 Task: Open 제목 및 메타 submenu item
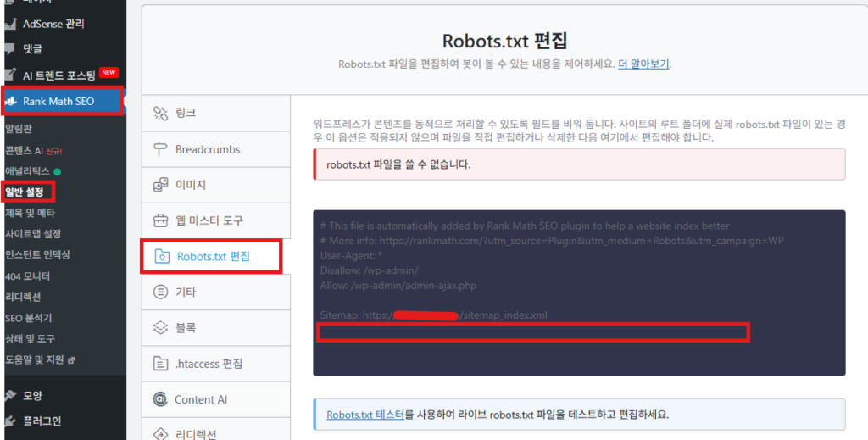(30, 213)
